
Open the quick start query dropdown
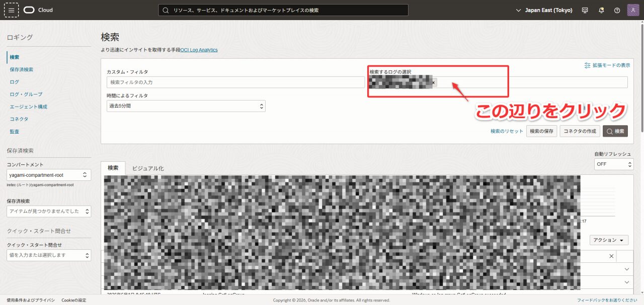[x=49, y=255]
